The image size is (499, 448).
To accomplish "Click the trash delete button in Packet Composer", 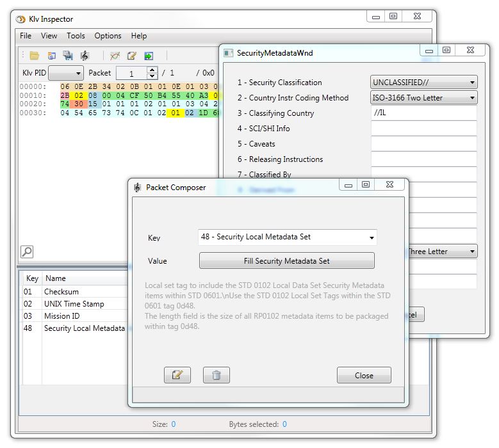I will click(x=217, y=375).
